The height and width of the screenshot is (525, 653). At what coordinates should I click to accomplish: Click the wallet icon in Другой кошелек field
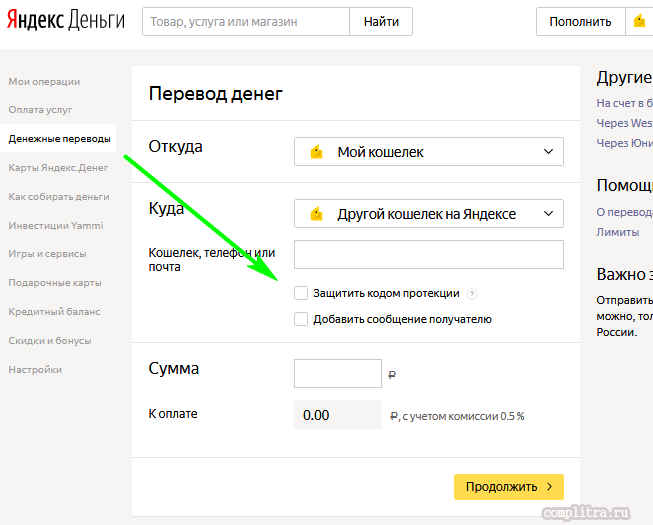click(x=317, y=214)
